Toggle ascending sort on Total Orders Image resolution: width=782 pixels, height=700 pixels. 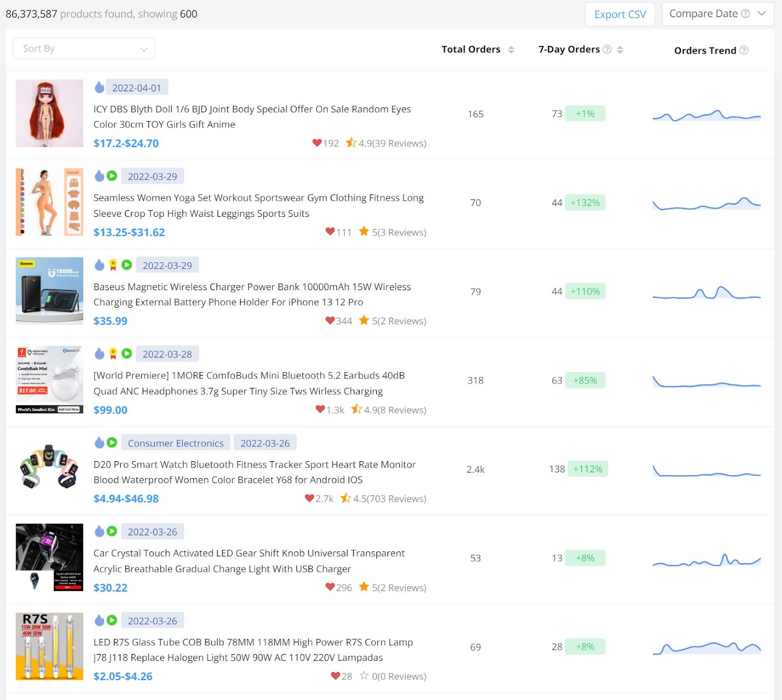(x=511, y=46)
